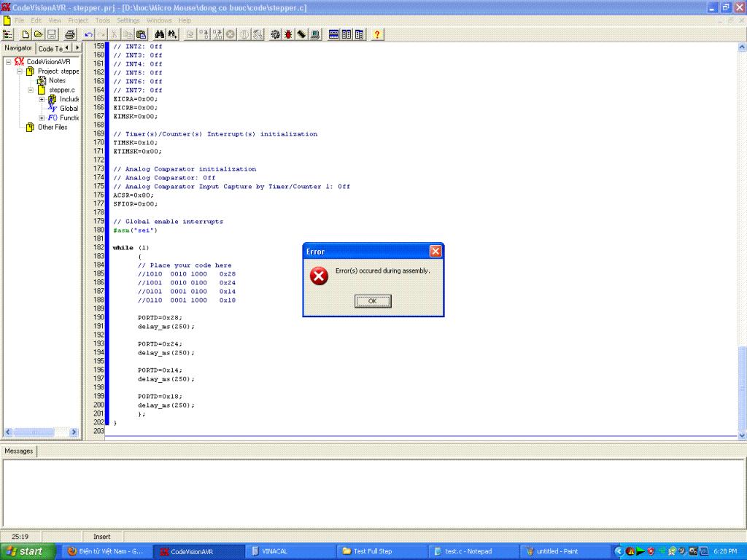The height and width of the screenshot is (560, 747).
Task: Open the chip programmer icon
Action: [301, 34]
